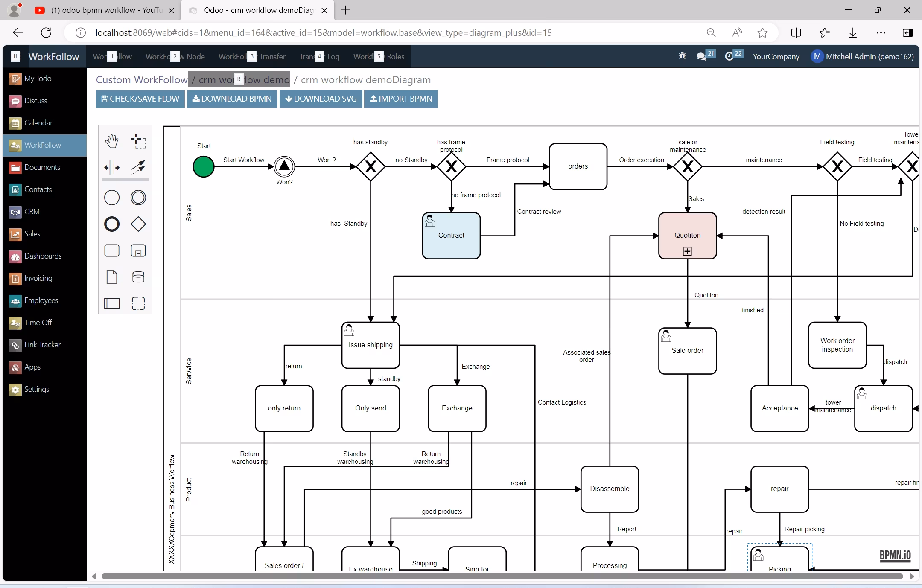The height and width of the screenshot is (588, 922).
Task: Open the Documents app
Action: [44, 167]
